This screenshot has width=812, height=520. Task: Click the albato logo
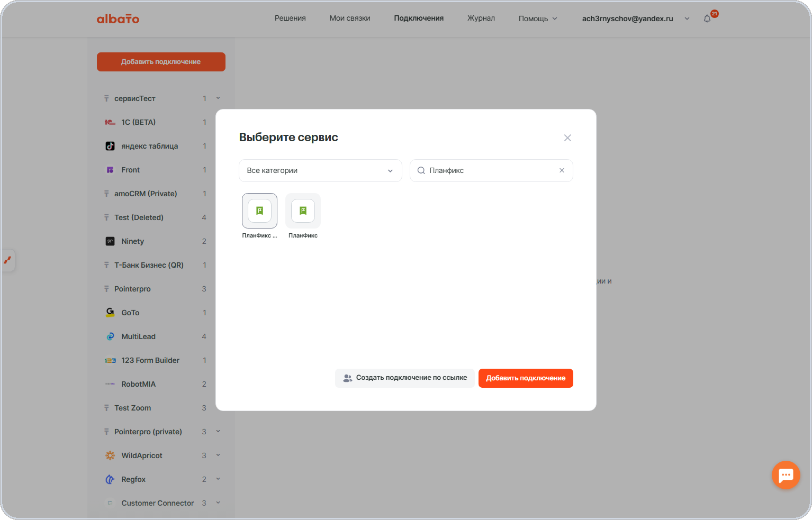coord(118,19)
